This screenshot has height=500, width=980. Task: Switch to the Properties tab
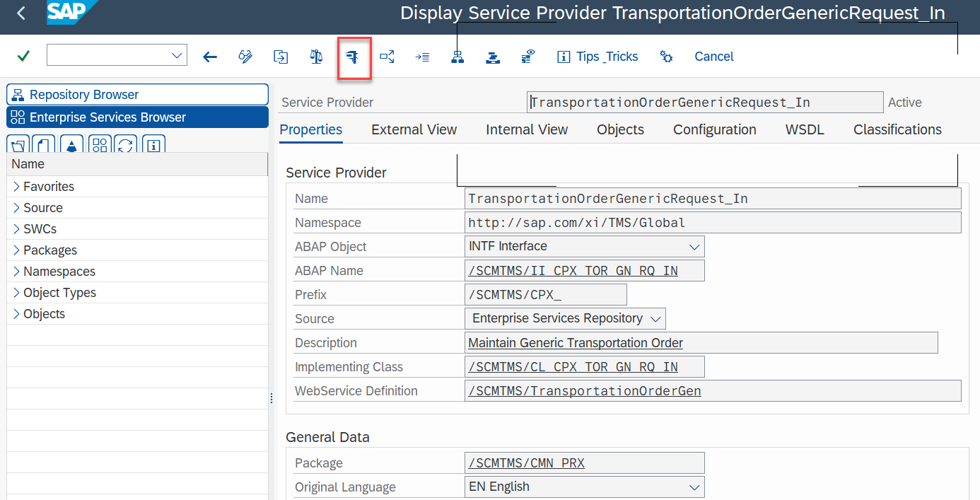[311, 129]
